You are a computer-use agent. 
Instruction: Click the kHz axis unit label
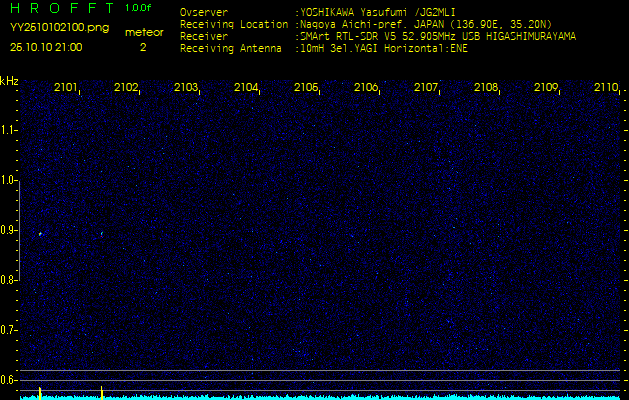click(x=9, y=81)
